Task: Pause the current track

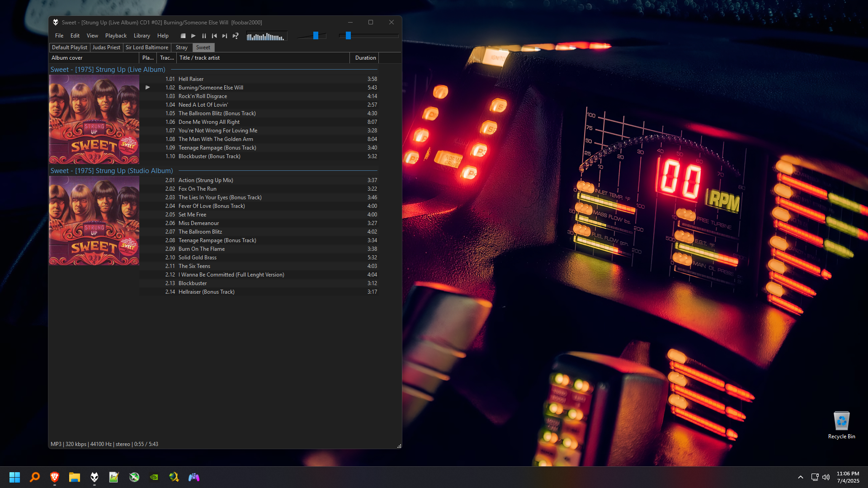Action: coord(204,36)
